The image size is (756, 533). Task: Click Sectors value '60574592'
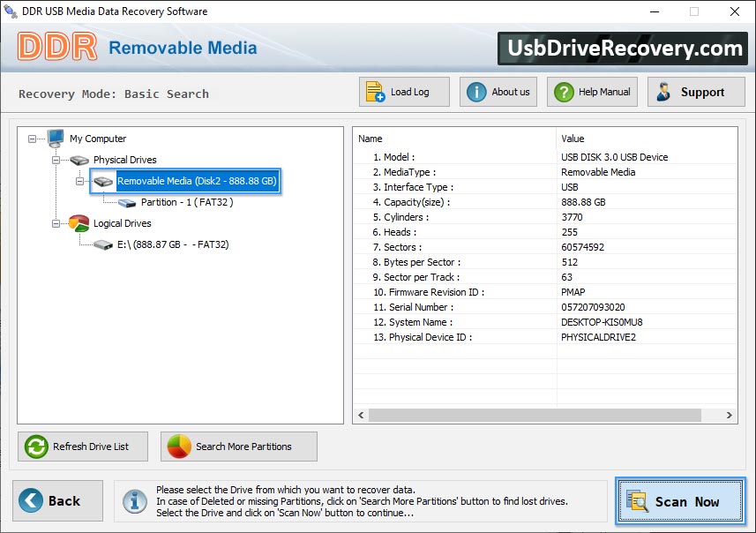coord(582,247)
